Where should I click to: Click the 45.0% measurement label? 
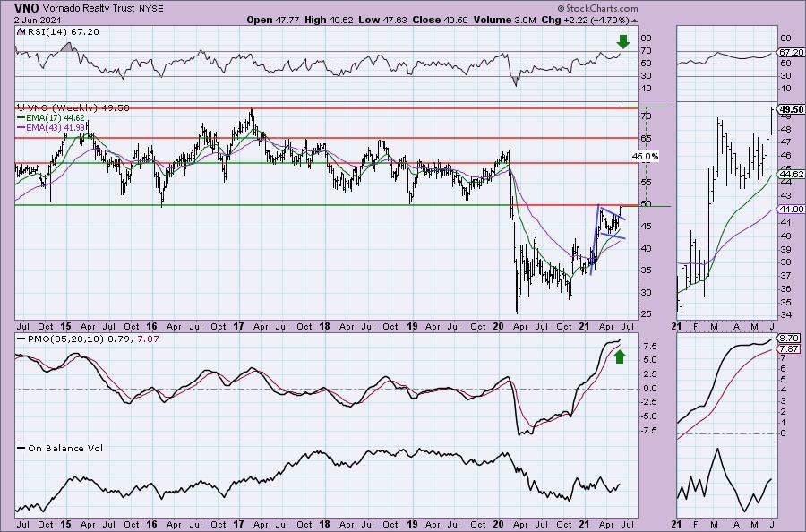pos(645,156)
